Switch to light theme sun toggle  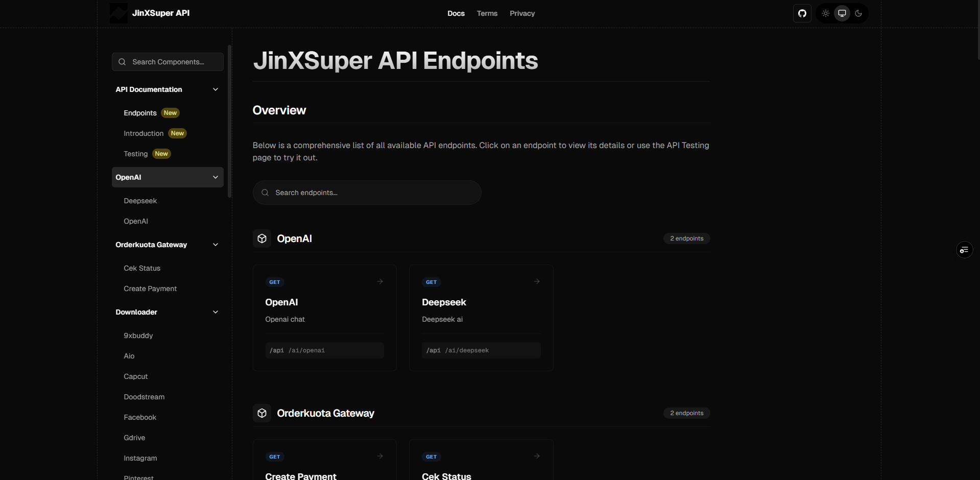pos(825,13)
